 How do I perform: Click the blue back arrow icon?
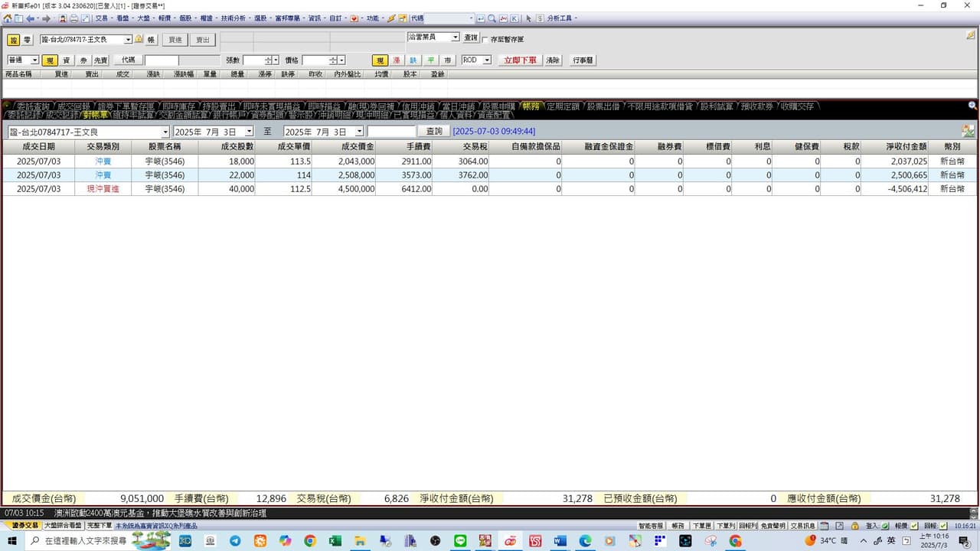tap(30, 18)
